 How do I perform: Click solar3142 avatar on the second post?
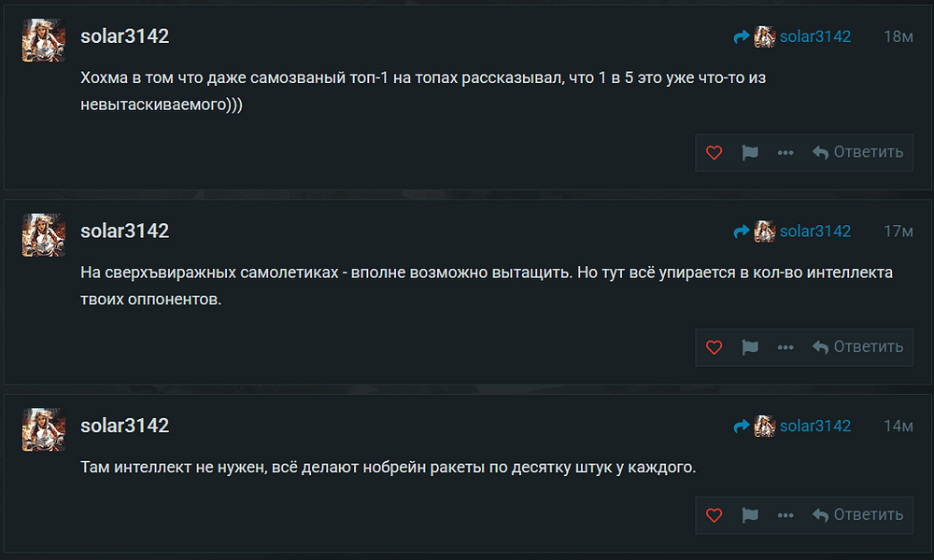click(x=43, y=234)
